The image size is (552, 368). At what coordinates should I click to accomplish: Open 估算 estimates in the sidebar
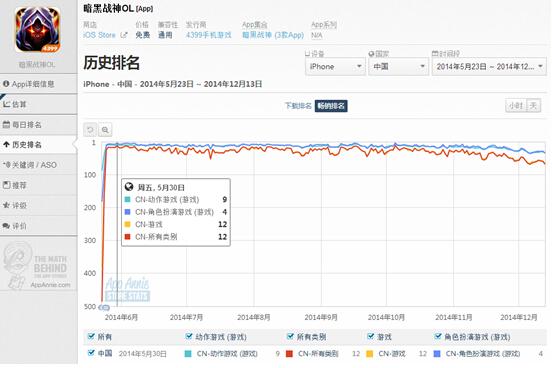[x=15, y=104]
